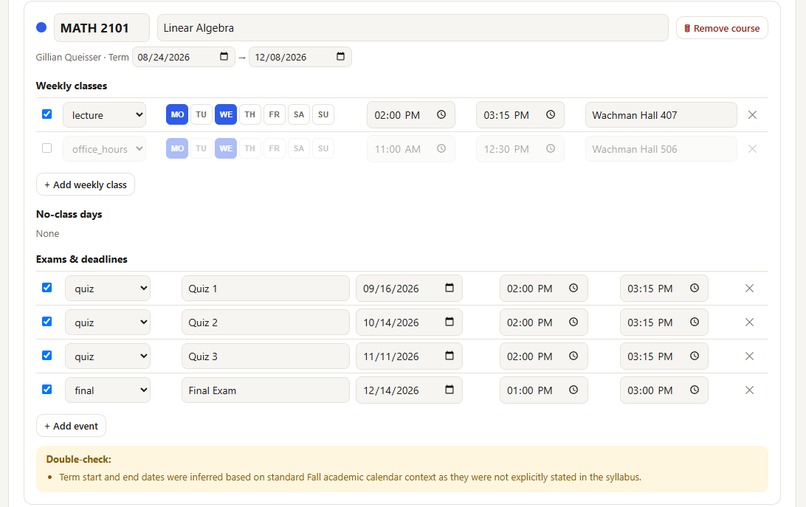
Task: Click clock icon in office hours start time
Action: click(441, 149)
